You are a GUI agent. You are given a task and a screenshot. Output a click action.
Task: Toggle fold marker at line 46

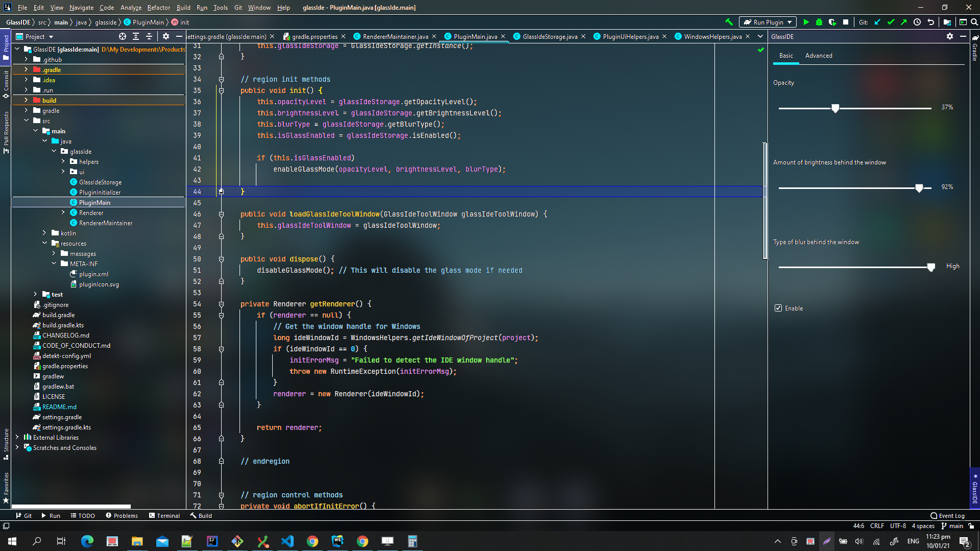pyautogui.click(x=221, y=214)
